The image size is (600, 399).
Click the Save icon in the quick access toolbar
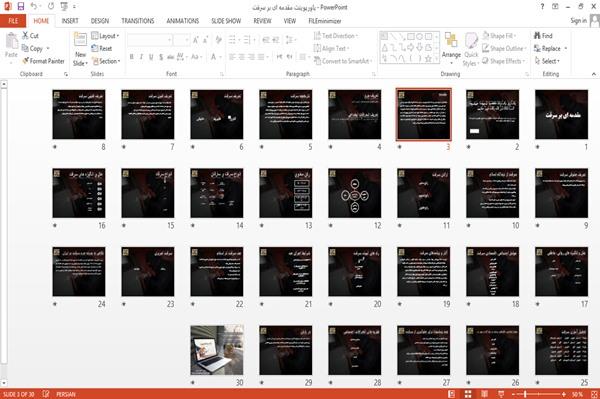tap(21, 7)
